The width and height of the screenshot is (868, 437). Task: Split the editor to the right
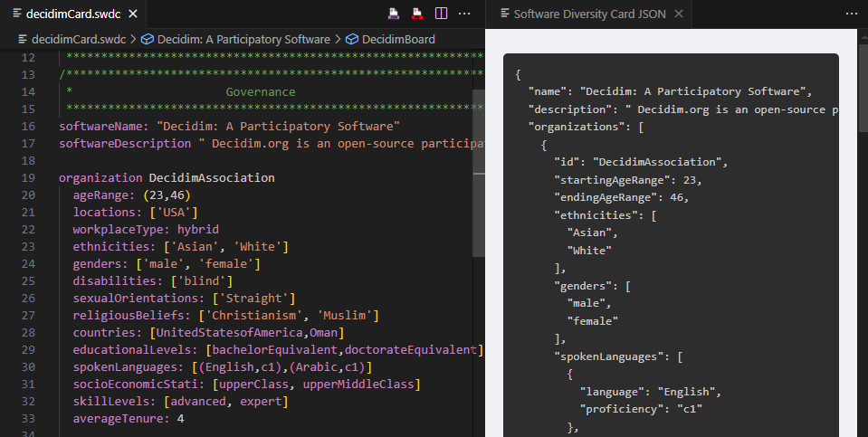441,14
